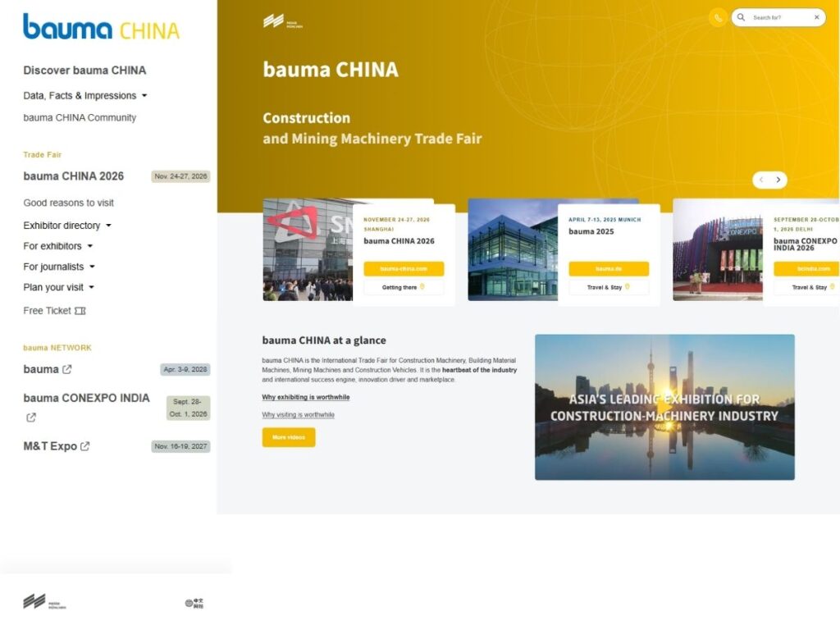Viewport: 840px width, 630px height.
Task: Click external link icon next to bauma
Action: (x=67, y=369)
